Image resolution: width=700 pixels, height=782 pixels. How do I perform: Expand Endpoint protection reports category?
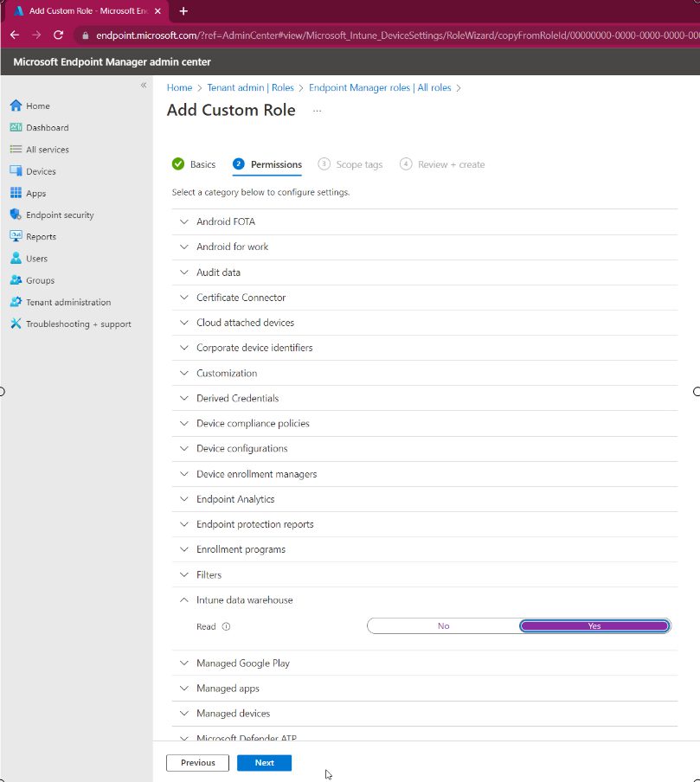(425, 524)
